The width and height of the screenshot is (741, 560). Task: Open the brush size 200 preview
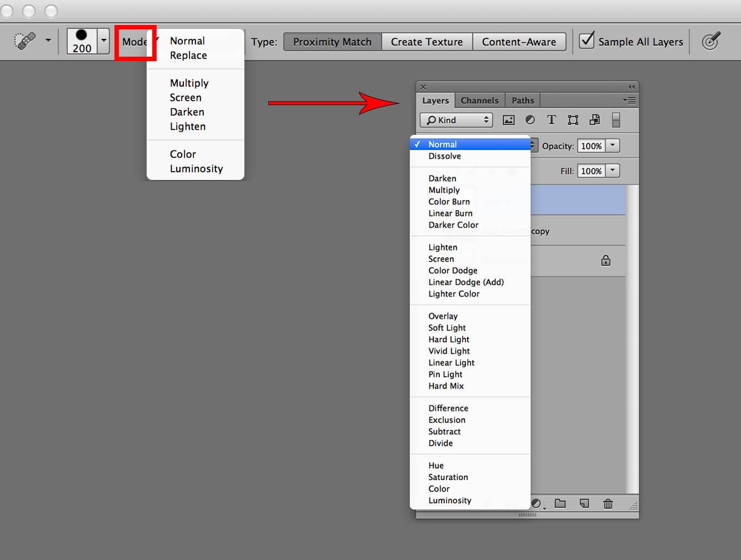[x=82, y=41]
